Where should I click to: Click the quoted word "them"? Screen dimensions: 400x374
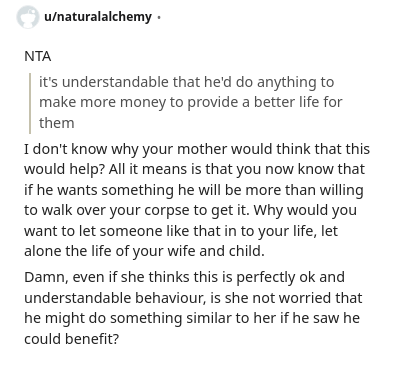click(57, 123)
